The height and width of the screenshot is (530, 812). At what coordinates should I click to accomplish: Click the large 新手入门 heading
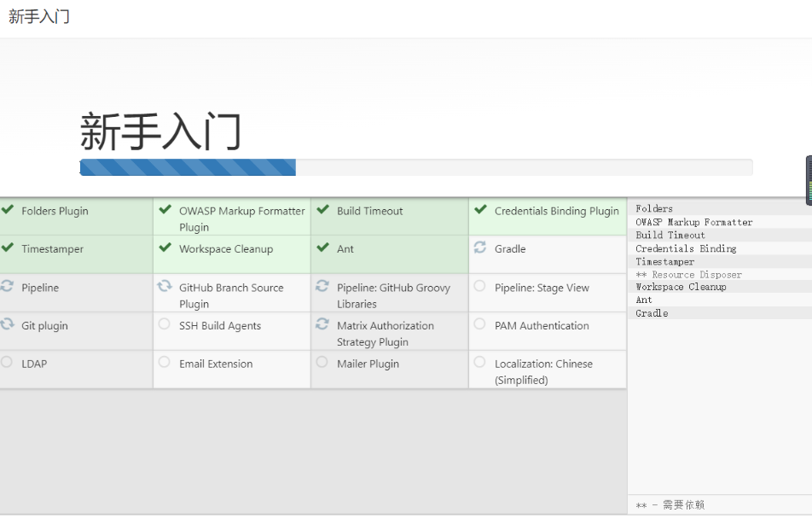click(160, 131)
